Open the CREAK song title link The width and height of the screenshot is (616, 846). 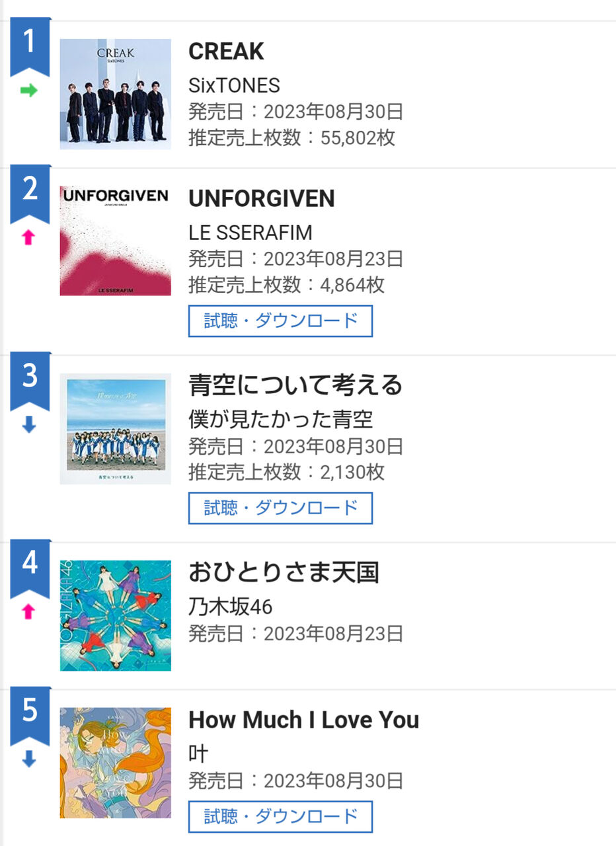point(226,52)
